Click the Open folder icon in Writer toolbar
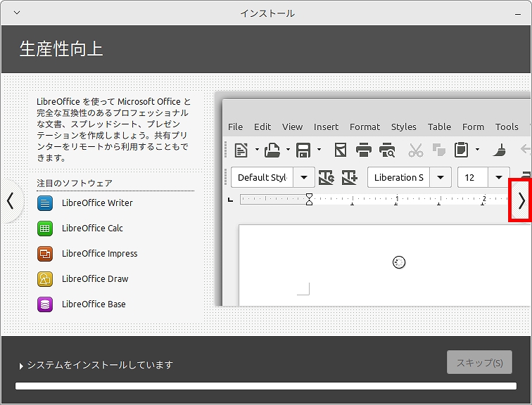 pyautogui.click(x=272, y=150)
